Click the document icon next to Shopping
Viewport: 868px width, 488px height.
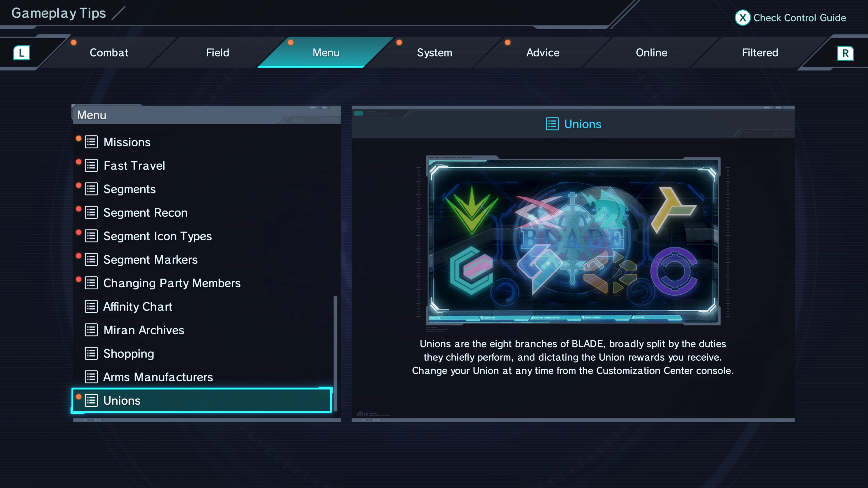[x=91, y=354]
